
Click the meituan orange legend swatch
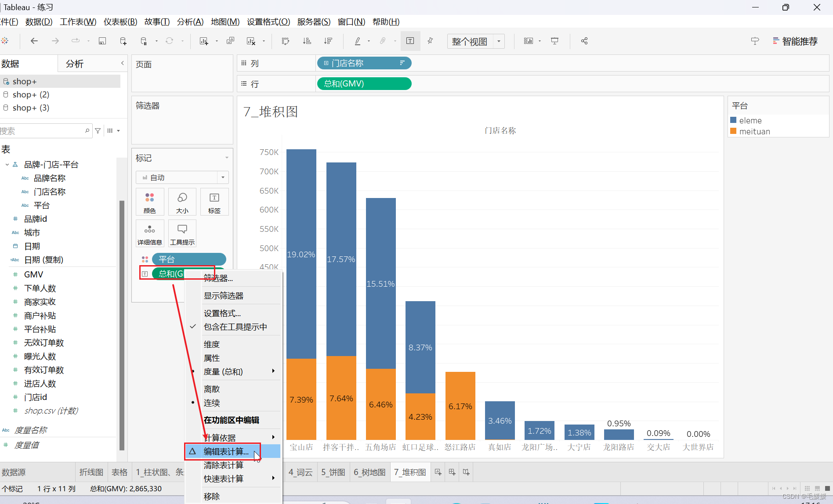point(733,131)
